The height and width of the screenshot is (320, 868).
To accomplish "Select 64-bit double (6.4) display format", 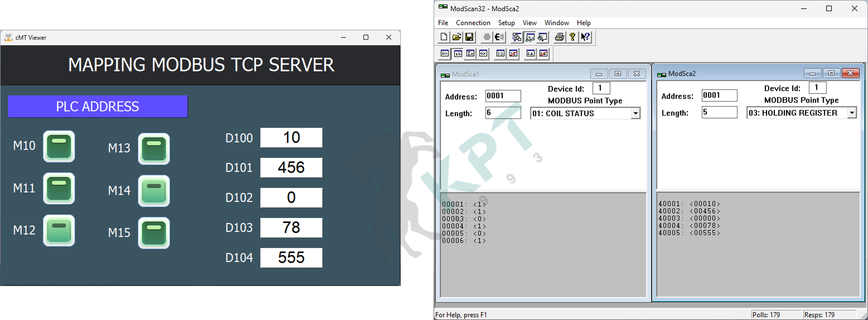I will [530, 53].
